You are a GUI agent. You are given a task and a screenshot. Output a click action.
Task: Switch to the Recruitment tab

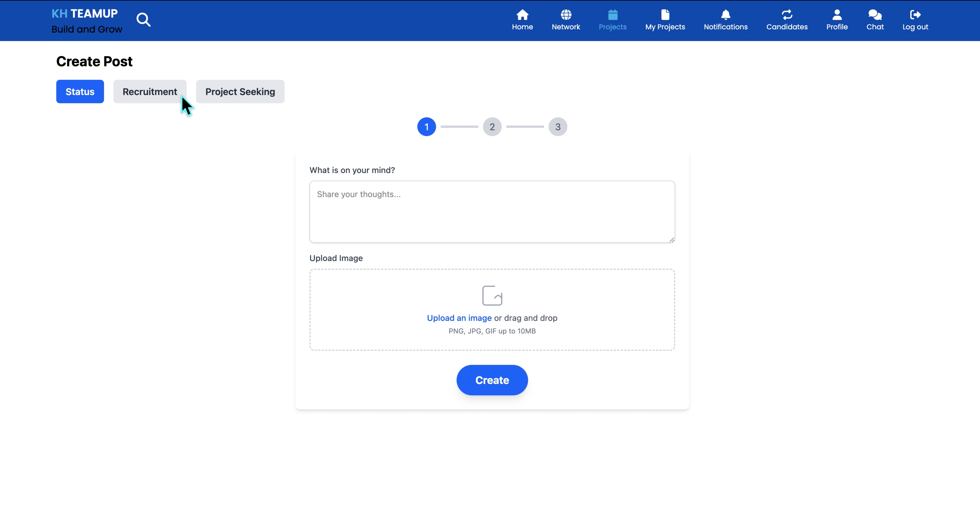150,92
